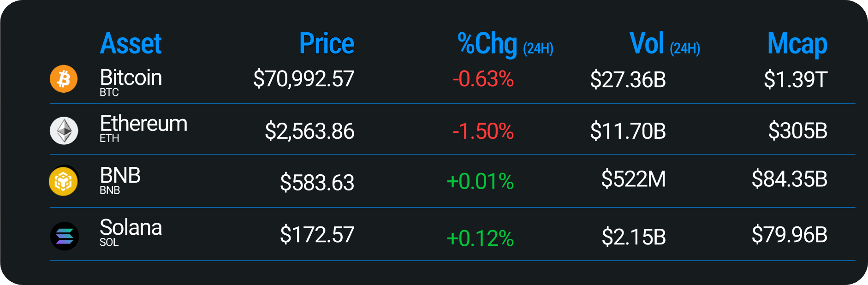Image resolution: width=868 pixels, height=285 pixels.
Task: Sort by the Mcap column header
Action: (x=797, y=45)
